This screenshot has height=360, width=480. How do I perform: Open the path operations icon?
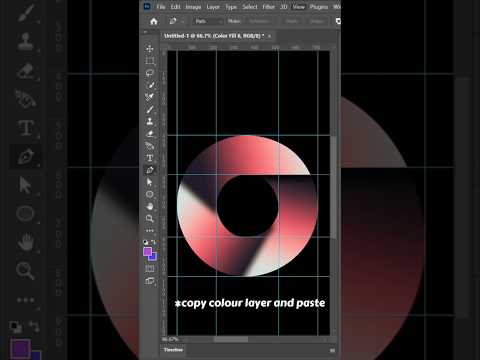click(338, 21)
